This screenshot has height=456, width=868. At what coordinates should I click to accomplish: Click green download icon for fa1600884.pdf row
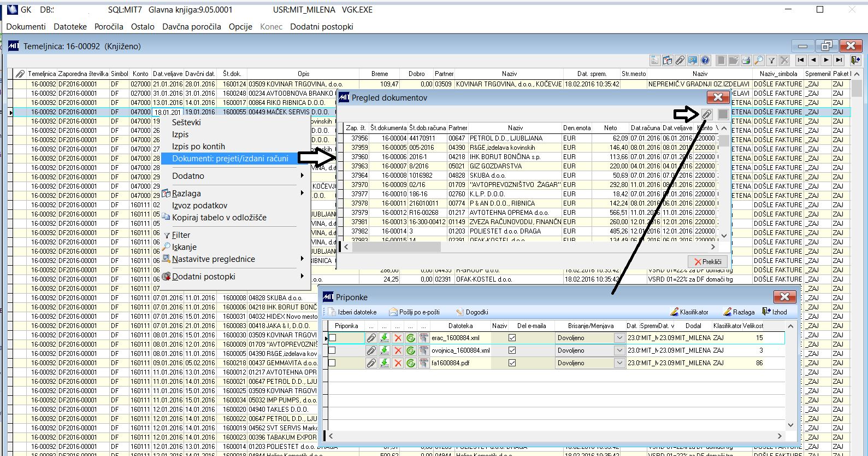coord(385,363)
